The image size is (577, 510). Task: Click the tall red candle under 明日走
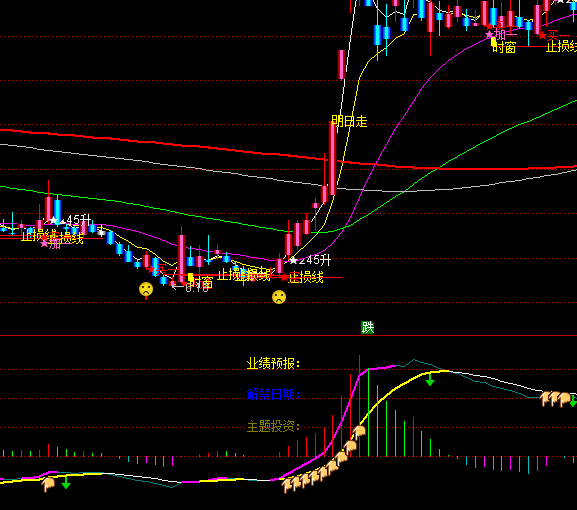(x=333, y=159)
